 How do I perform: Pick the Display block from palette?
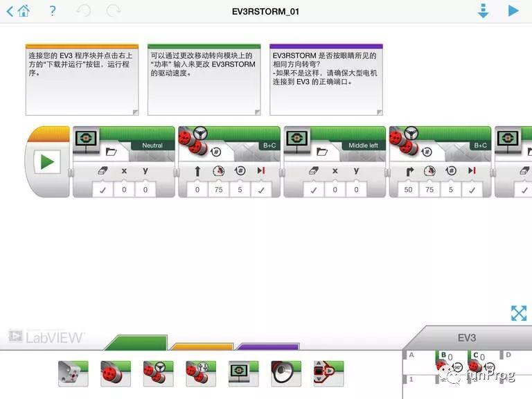244,373
